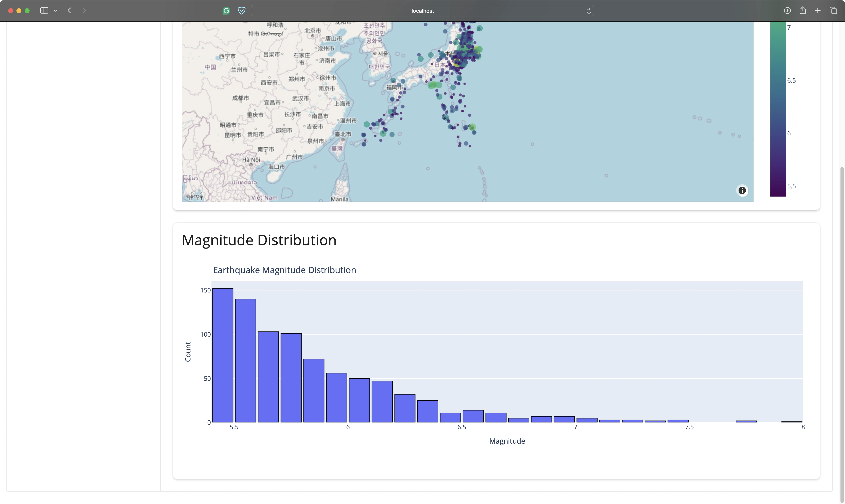Open the Downloads icon in the toolbar
The width and height of the screenshot is (845, 504).
click(787, 10)
